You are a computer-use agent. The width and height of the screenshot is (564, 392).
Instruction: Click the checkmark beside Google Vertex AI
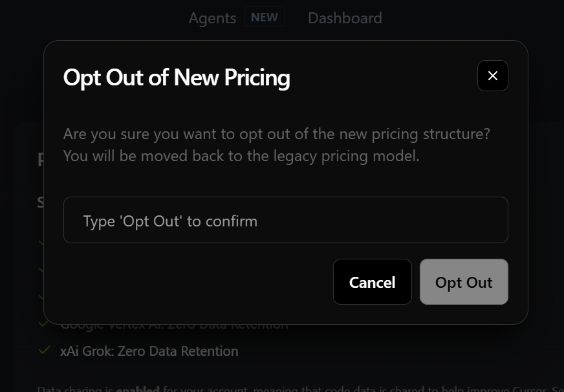click(x=44, y=324)
